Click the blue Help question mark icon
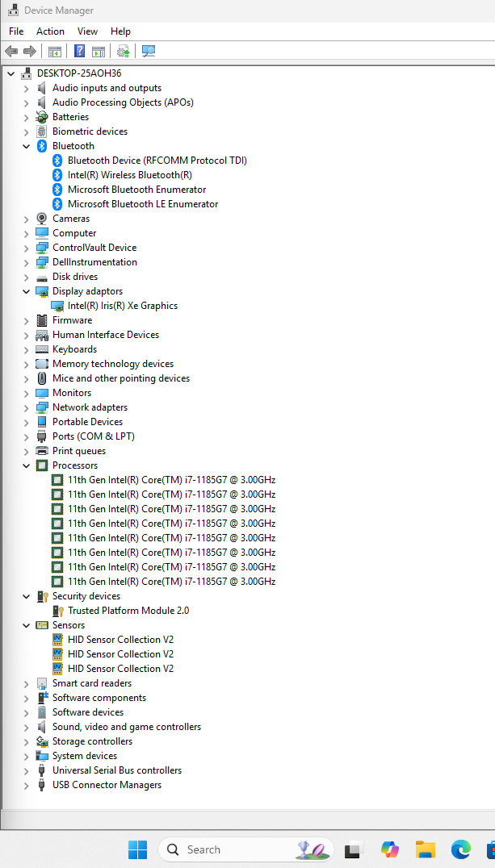 pos(79,52)
